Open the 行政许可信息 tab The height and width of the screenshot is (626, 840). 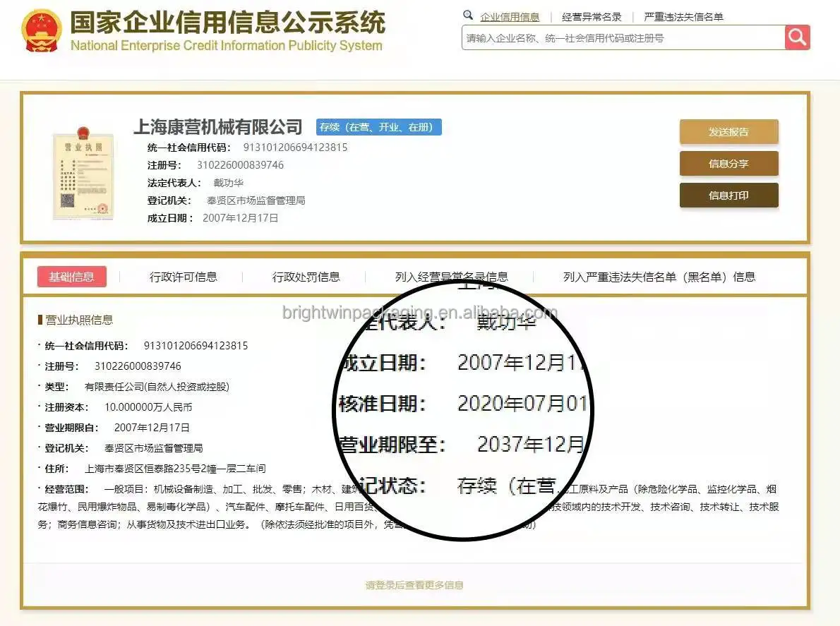click(x=184, y=277)
